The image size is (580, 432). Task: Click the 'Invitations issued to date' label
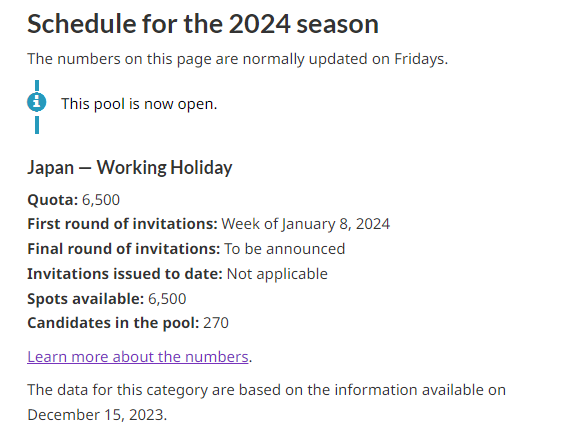[x=125, y=274]
